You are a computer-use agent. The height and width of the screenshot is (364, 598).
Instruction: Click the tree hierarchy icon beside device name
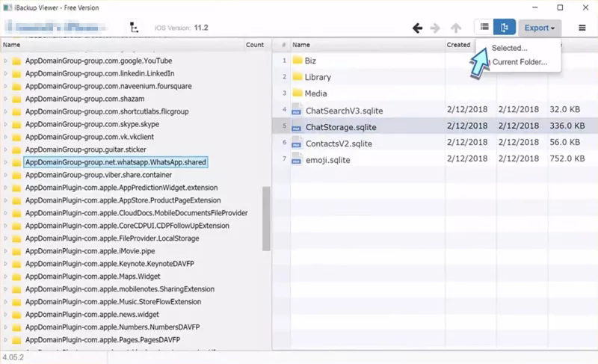(134, 28)
